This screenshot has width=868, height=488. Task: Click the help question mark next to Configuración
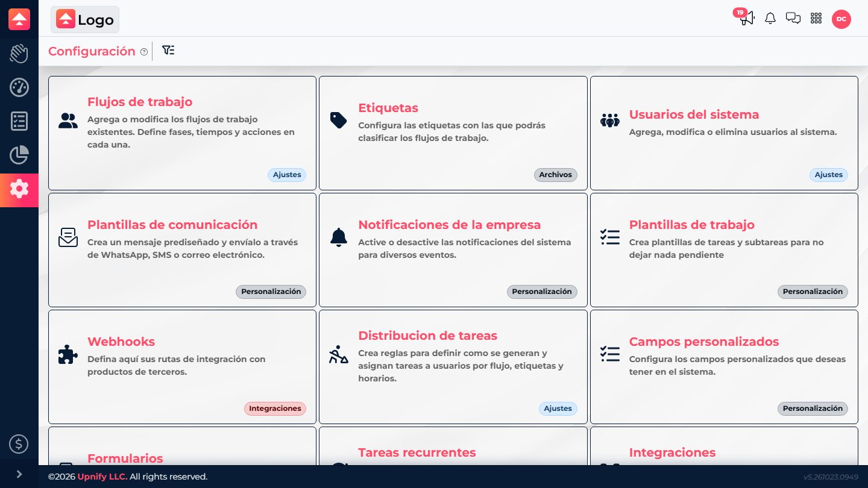(144, 52)
